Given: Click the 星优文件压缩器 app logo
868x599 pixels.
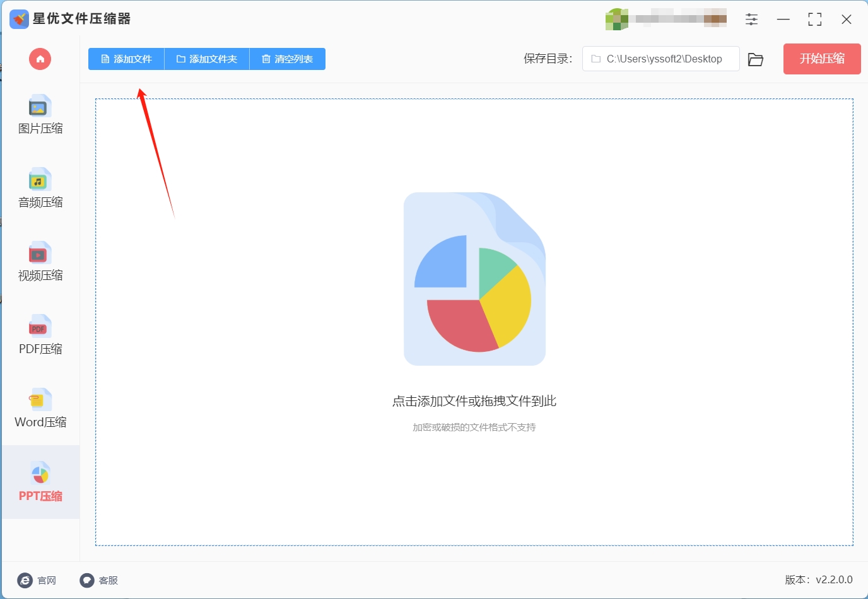Looking at the screenshot, I should tap(20, 19).
